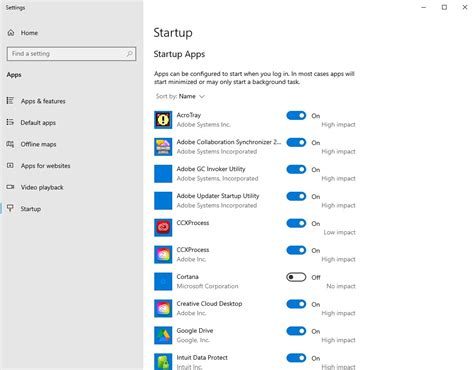Click Adobe Updater Startup Utility icon

click(x=163, y=201)
